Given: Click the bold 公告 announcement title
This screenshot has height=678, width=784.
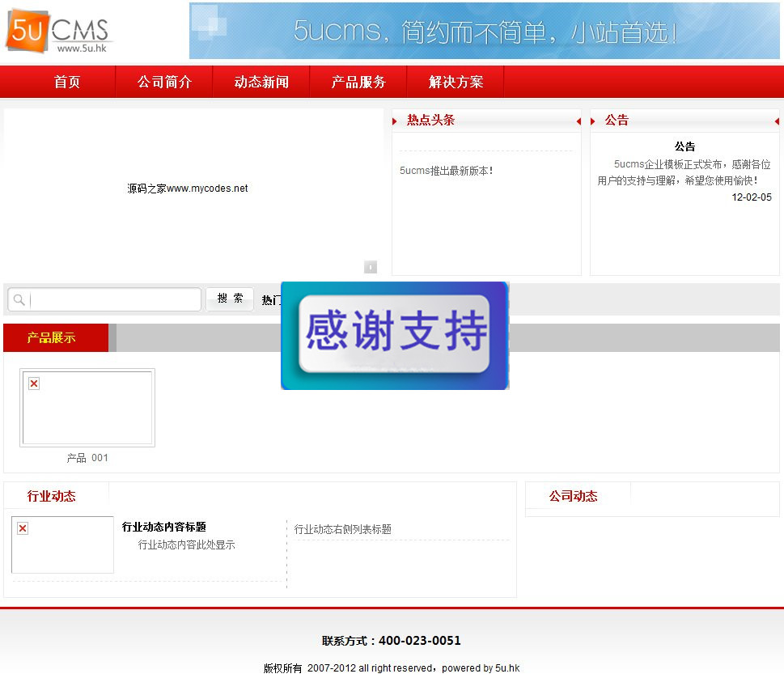Looking at the screenshot, I should (x=684, y=146).
